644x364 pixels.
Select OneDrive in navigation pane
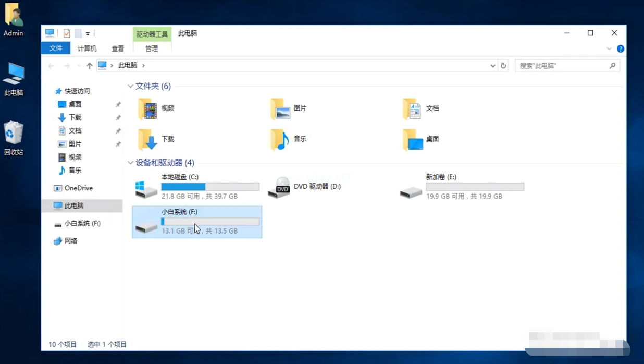click(78, 188)
